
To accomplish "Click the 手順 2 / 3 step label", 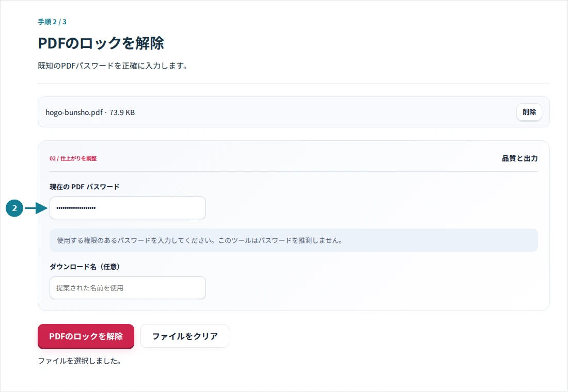I will (x=52, y=22).
